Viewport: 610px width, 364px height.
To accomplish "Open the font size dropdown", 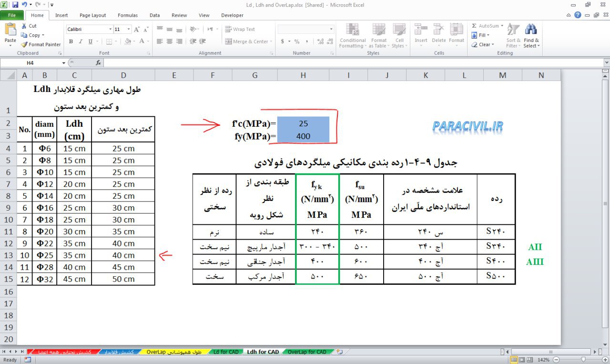I will (129, 30).
